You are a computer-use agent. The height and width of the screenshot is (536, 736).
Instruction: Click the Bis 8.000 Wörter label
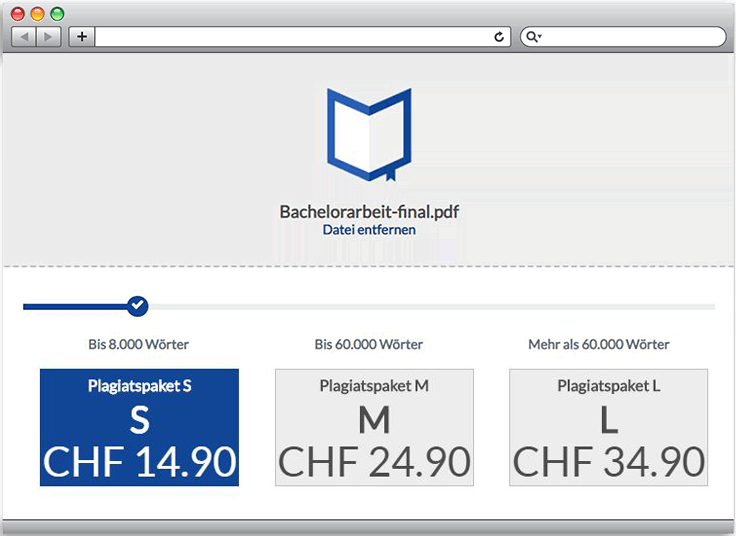click(138, 344)
